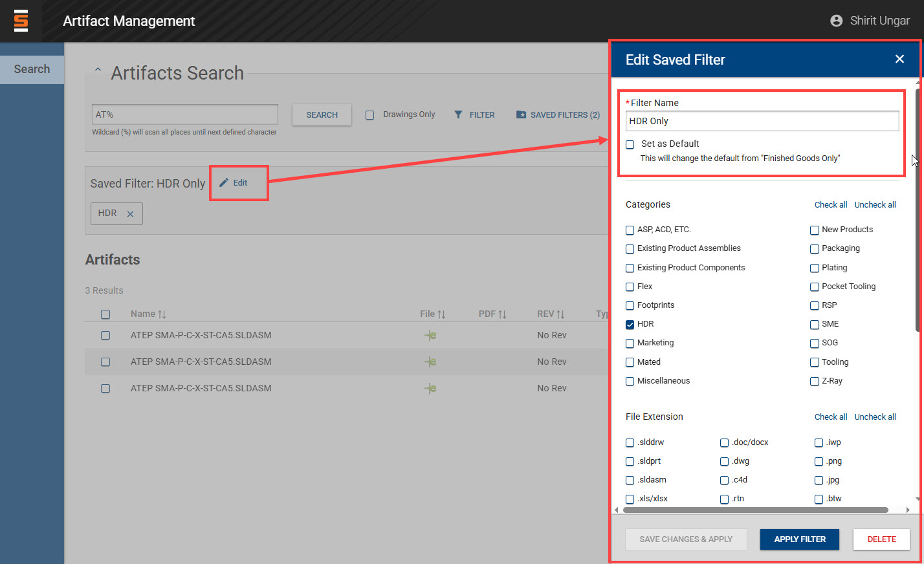Open Saved Filters folder icon
The width and height of the screenshot is (924, 564).
click(x=521, y=114)
